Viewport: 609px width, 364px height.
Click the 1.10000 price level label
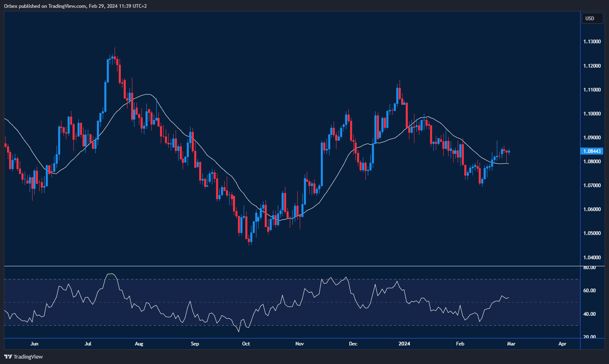(x=592, y=114)
